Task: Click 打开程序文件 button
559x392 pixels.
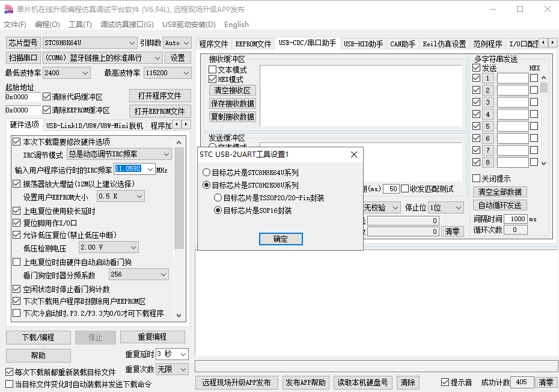Action: (x=160, y=96)
